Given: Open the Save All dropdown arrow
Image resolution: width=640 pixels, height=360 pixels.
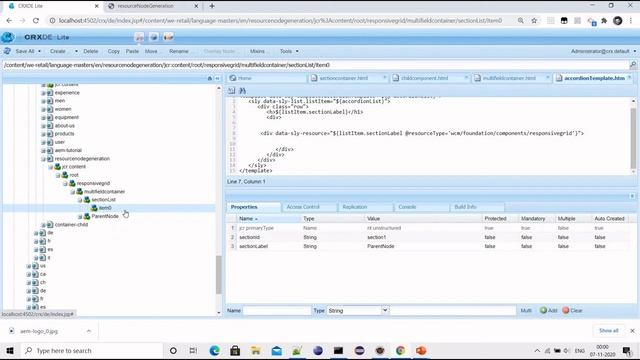Looking at the screenshot, I should coord(40,51).
